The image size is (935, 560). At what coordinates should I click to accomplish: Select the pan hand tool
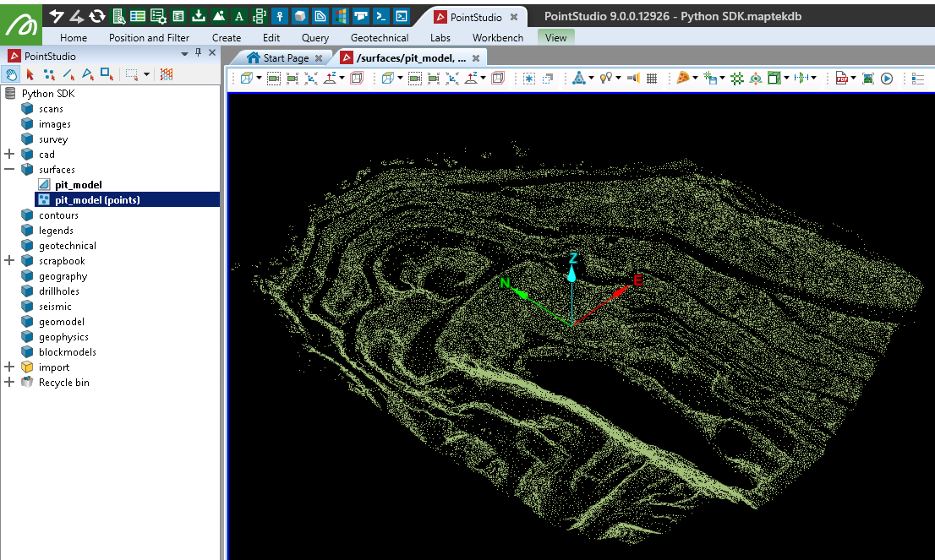12,74
